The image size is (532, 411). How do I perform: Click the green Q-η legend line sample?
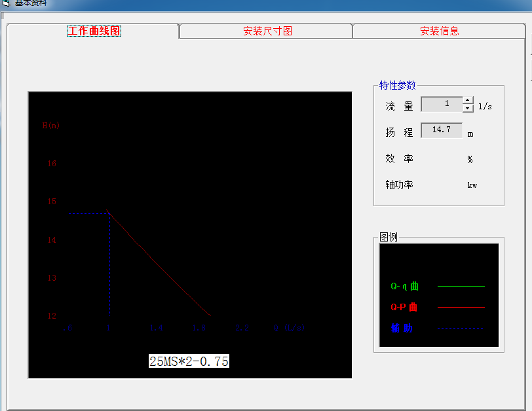461,286
